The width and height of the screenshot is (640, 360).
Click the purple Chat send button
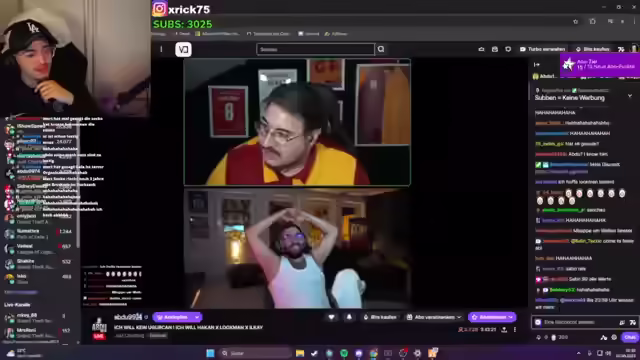click(x=629, y=337)
